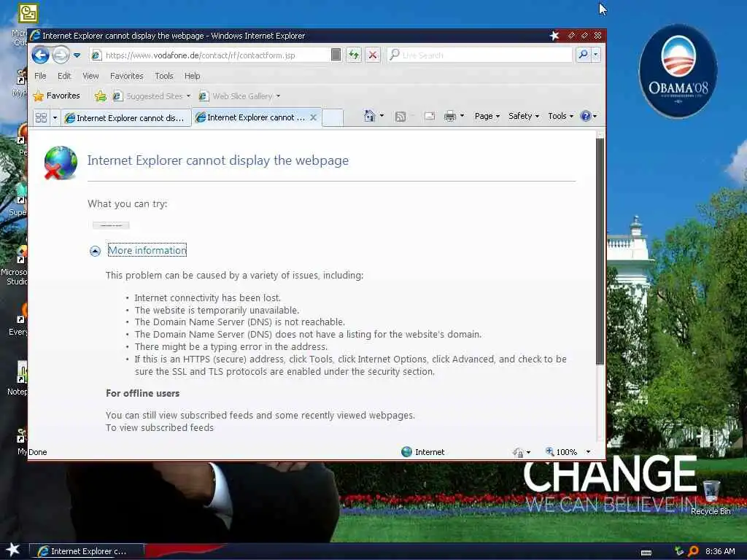Open the View menu
The image size is (747, 560).
pos(90,76)
